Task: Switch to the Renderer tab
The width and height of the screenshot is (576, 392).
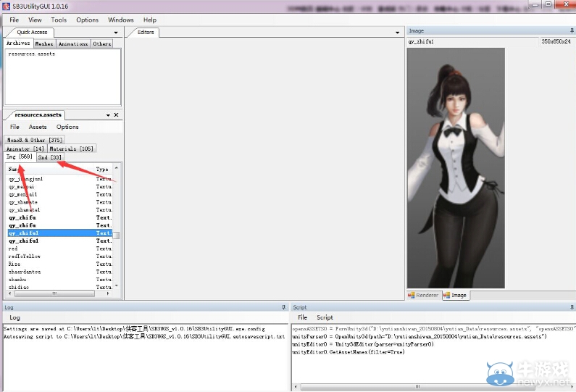Action: point(424,295)
